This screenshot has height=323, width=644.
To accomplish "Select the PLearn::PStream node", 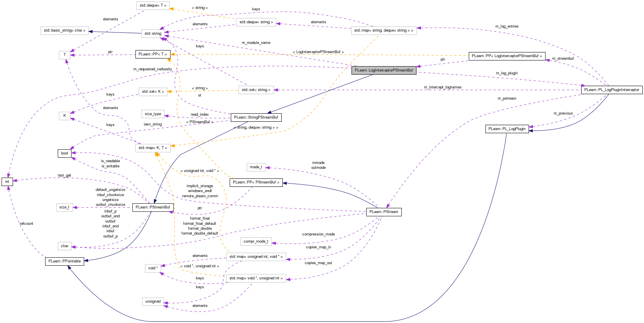I will tap(384, 212).
